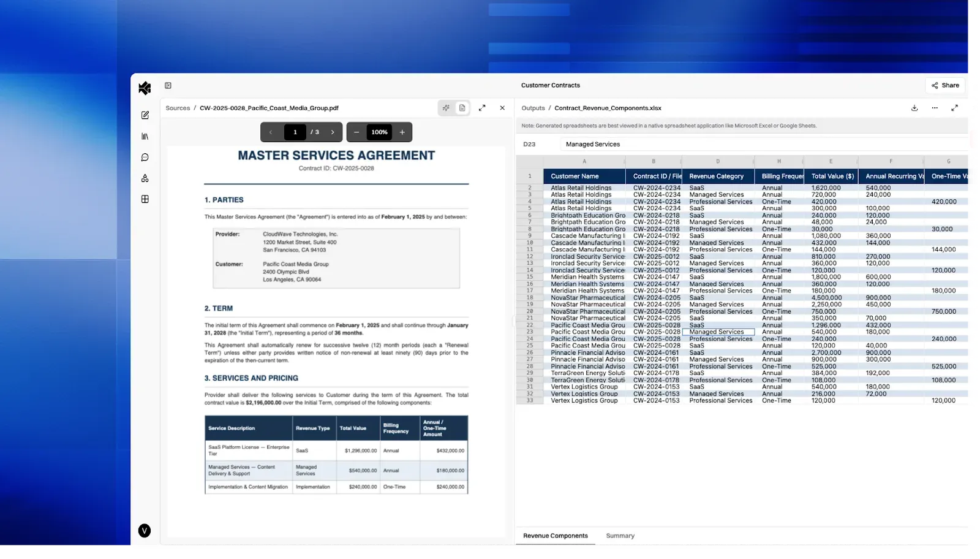Image resolution: width=980 pixels, height=559 pixels.
Task: Click CW-2024-0153 in the last row
Action: coord(657,401)
